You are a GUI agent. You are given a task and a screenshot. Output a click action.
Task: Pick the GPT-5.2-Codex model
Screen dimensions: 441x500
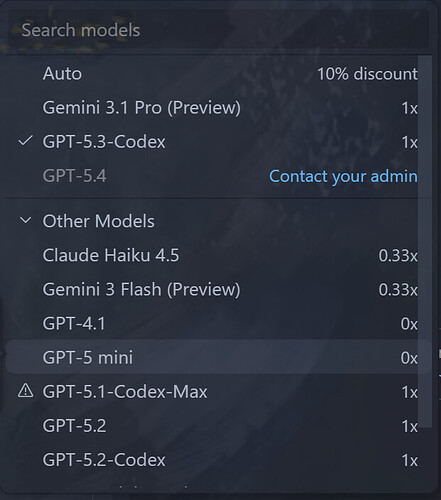218,460
